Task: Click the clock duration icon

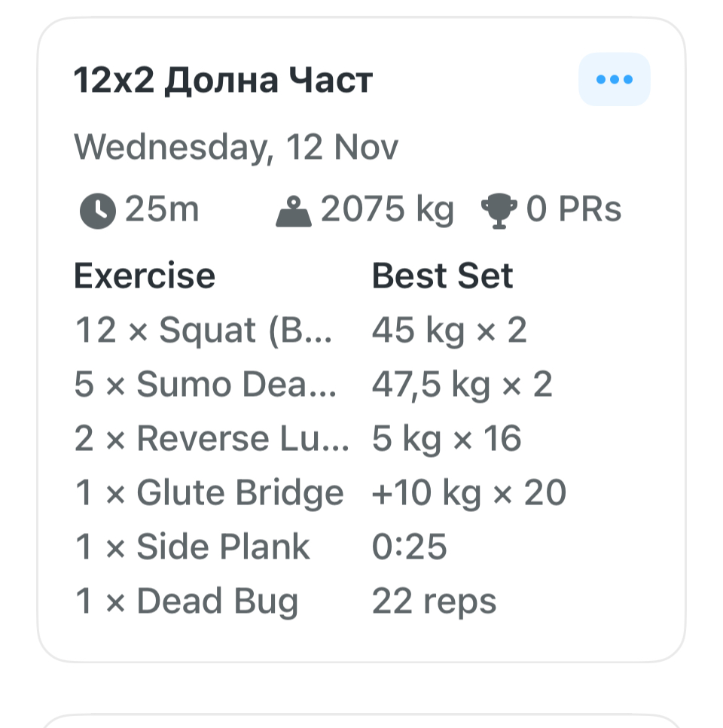Action: tap(97, 211)
